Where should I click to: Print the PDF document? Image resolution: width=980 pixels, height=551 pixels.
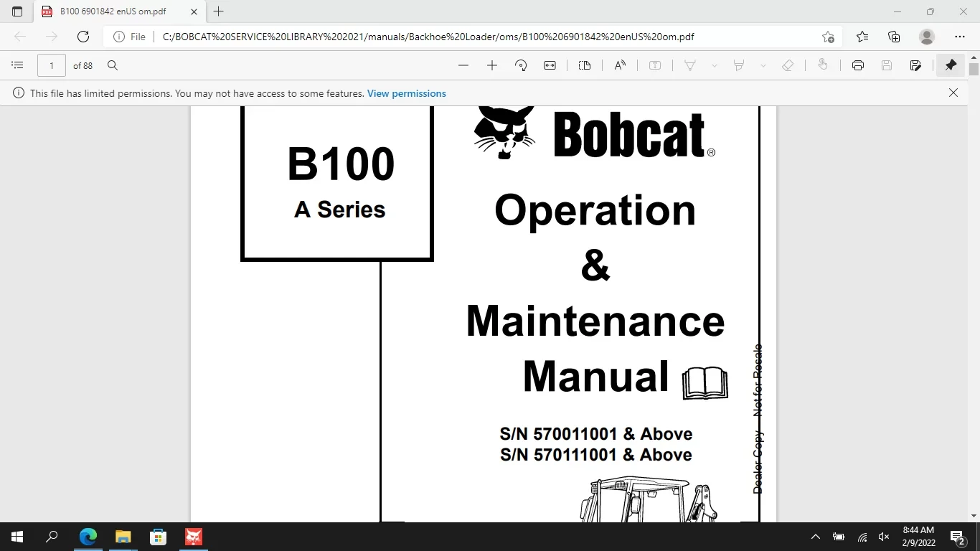pos(858,65)
